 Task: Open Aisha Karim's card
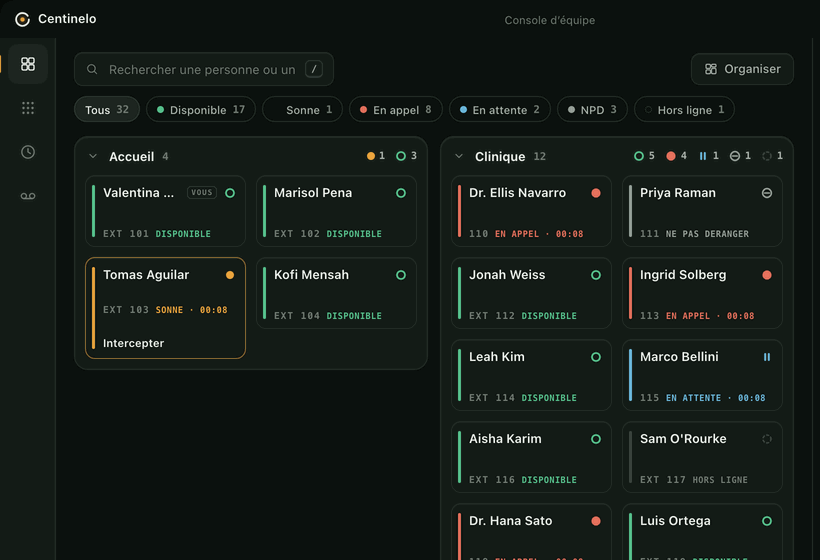coord(531,457)
